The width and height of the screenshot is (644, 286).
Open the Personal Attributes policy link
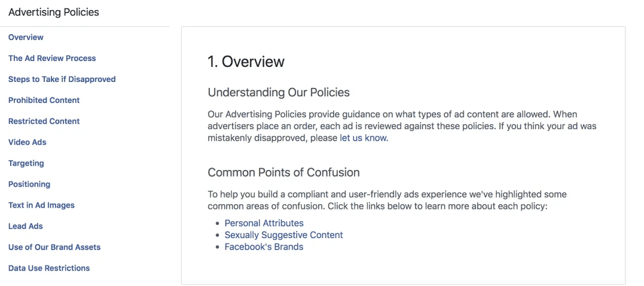coord(264,223)
